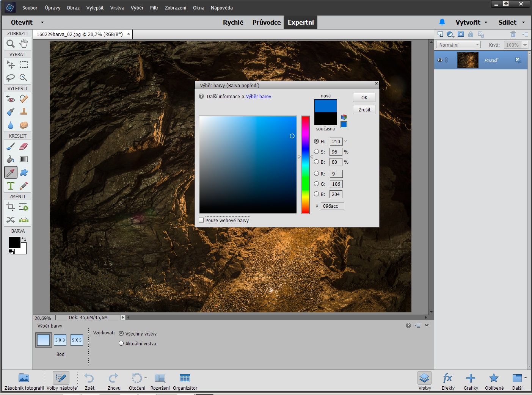Open the Efekty panel

pyautogui.click(x=448, y=381)
